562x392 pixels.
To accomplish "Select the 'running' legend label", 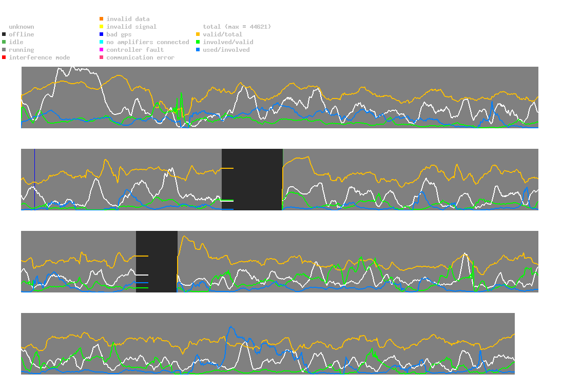I will (x=22, y=50).
